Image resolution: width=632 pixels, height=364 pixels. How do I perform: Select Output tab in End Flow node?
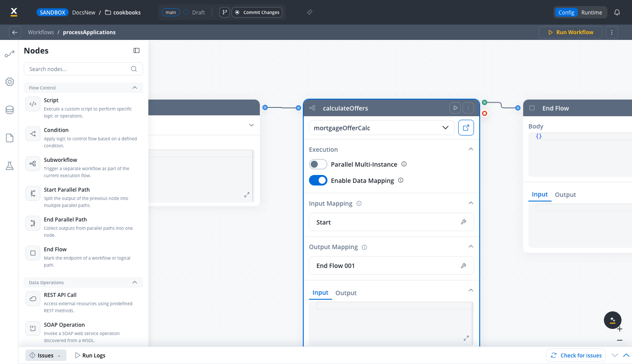click(x=565, y=194)
